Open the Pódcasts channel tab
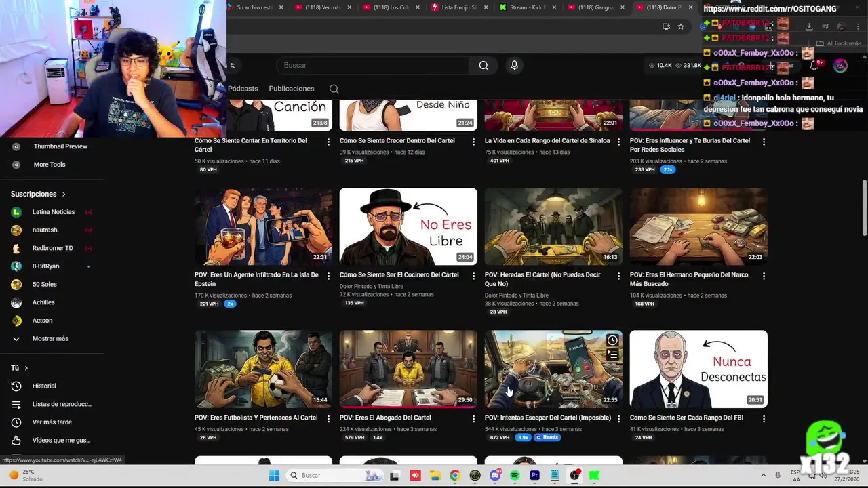868x488 pixels. (243, 89)
